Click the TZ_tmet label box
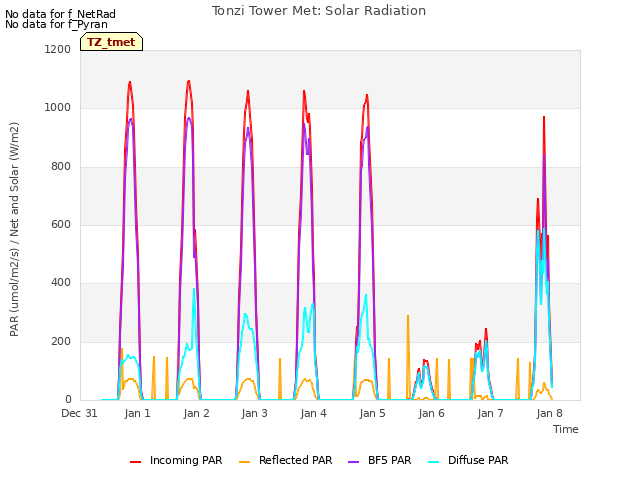Image resolution: width=640 pixels, height=480 pixels. [111, 42]
